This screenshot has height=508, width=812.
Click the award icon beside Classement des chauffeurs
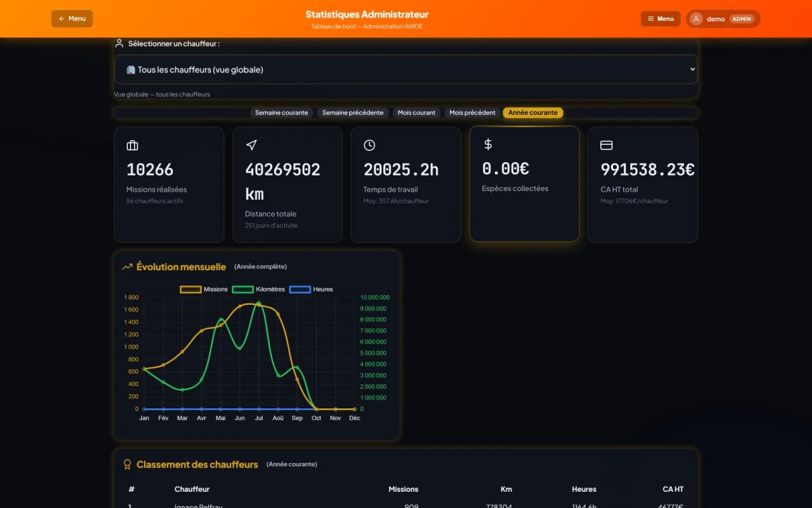[127, 465]
